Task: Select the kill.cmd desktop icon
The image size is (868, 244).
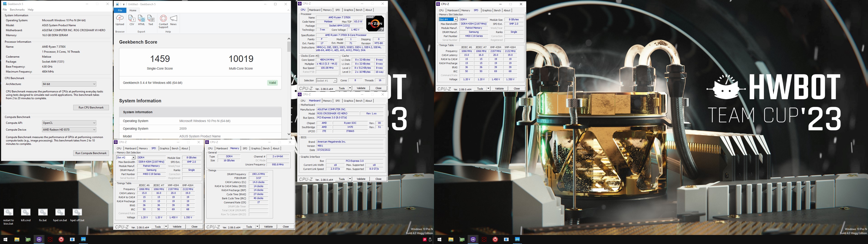Action: coord(26,215)
